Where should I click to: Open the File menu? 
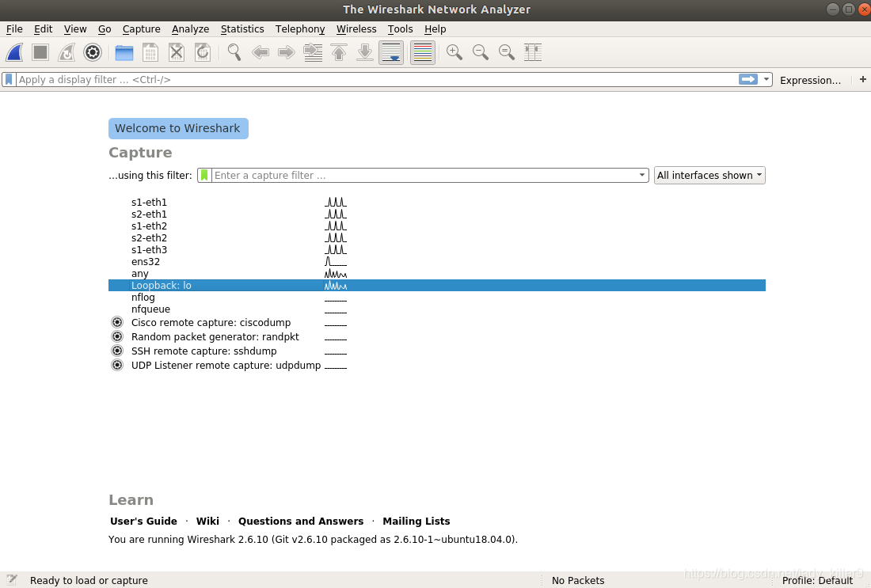click(x=14, y=28)
